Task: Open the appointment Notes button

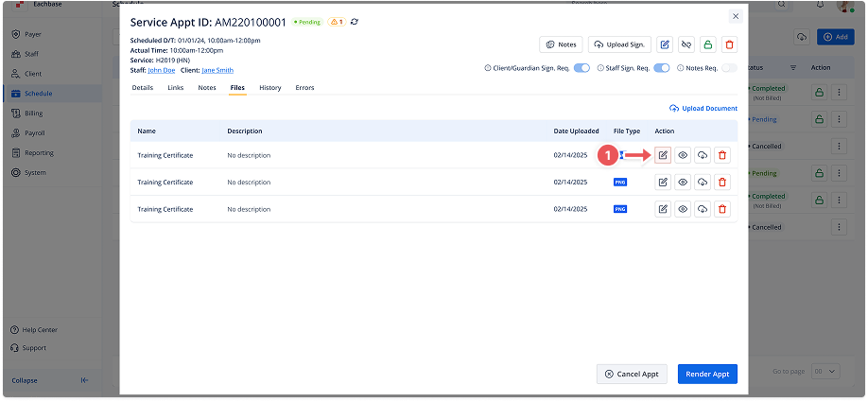Action: click(x=561, y=44)
